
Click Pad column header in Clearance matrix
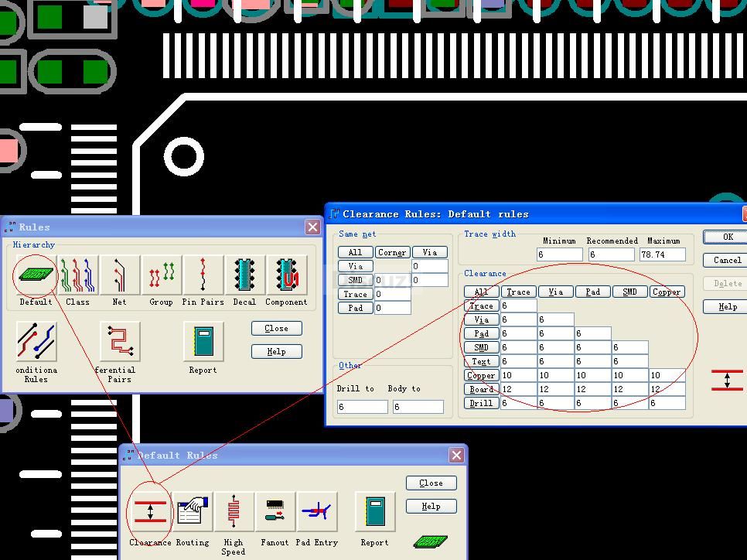click(593, 292)
